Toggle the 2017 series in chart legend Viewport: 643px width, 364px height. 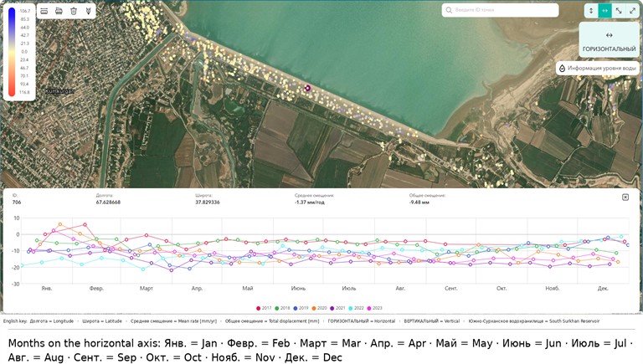(x=264, y=308)
